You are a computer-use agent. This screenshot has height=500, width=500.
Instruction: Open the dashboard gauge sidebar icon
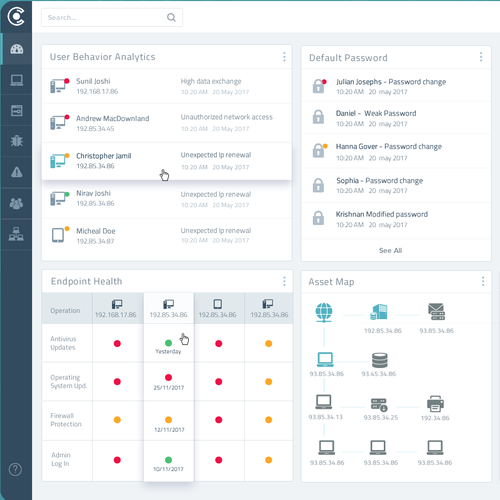pos(16,49)
